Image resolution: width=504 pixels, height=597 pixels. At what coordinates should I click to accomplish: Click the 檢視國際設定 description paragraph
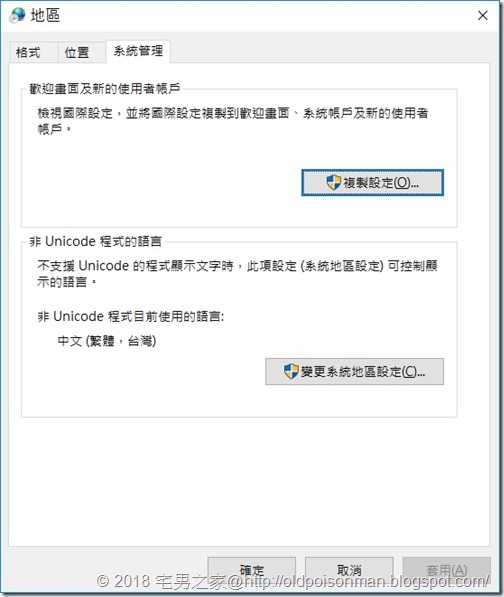coord(233,121)
